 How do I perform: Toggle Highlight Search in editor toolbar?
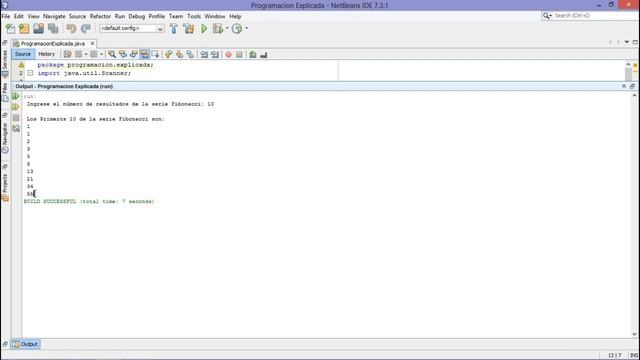click(x=144, y=54)
